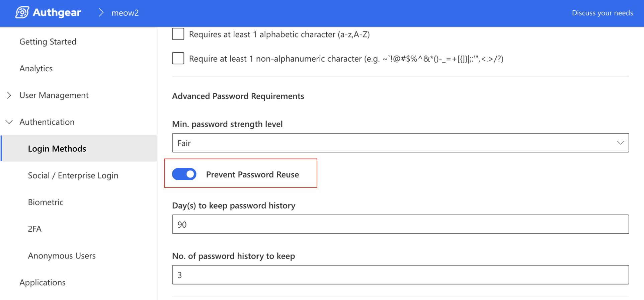Go to Applications in the sidebar
This screenshot has width=644, height=300.
tap(43, 283)
